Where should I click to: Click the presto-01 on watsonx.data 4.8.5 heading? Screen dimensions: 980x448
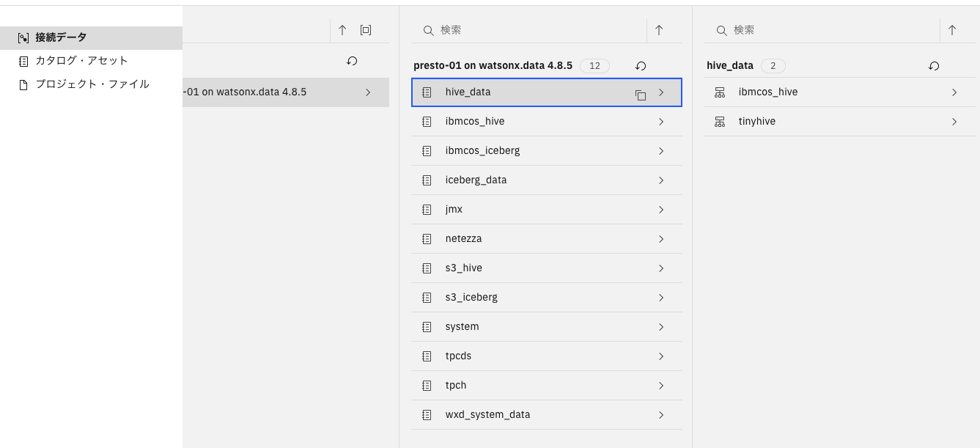(493, 65)
